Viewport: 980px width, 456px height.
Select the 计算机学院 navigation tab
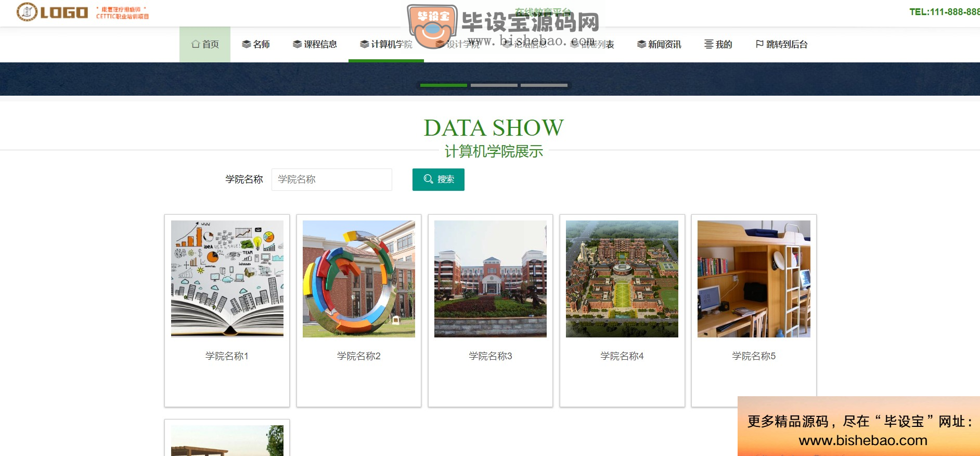386,44
